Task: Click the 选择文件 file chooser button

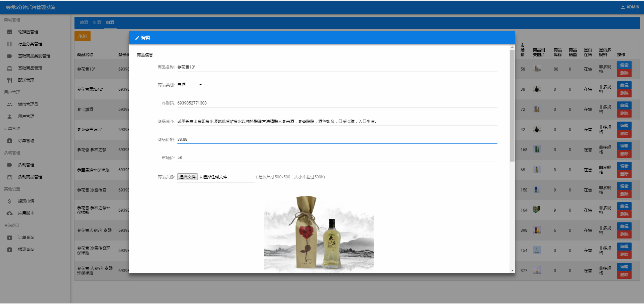Action: point(187,177)
